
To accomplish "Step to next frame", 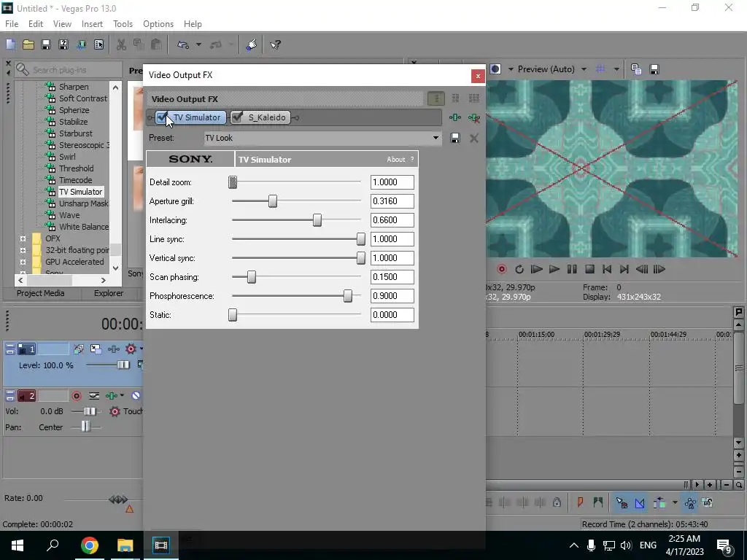I will tap(659, 269).
